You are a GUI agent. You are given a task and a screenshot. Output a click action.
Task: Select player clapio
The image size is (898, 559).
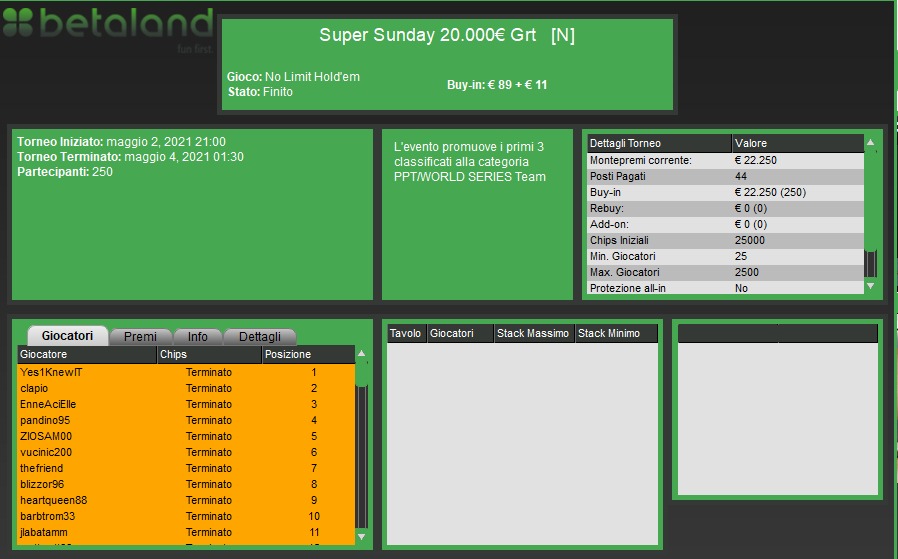click(x=186, y=388)
